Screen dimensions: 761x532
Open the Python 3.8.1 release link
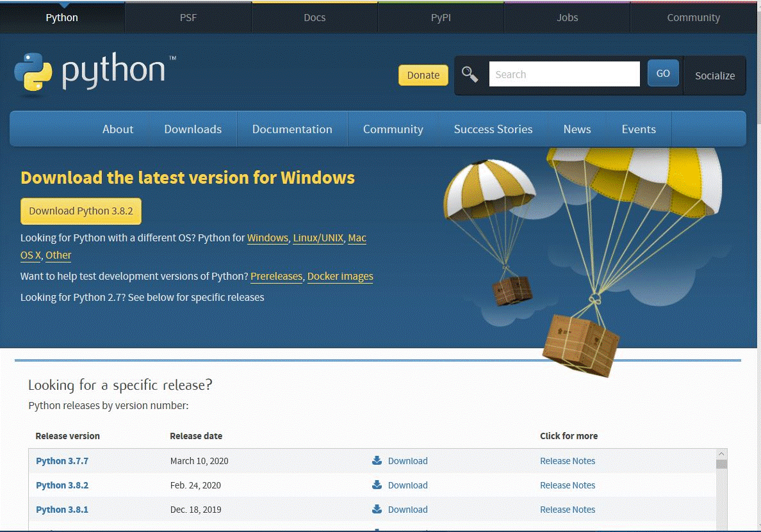pos(62,509)
